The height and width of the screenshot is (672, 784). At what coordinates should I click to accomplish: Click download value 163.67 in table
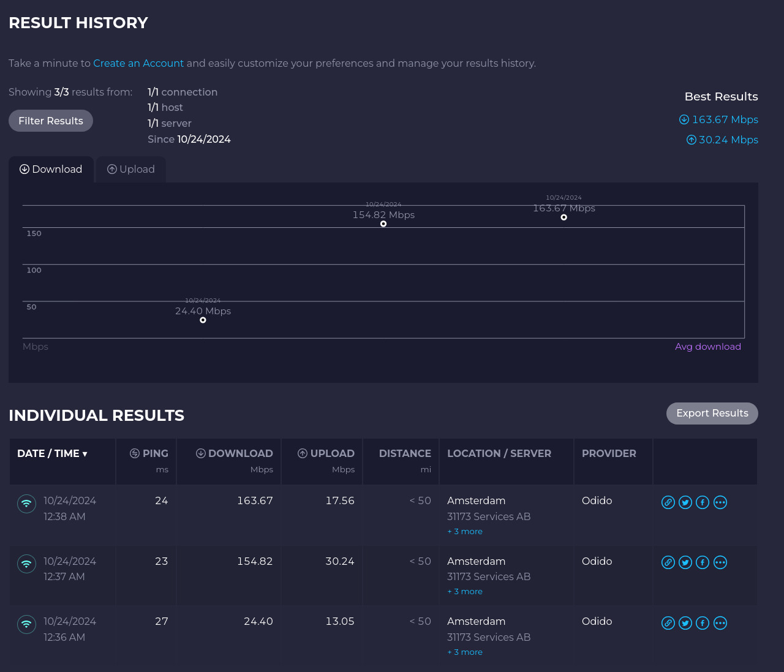tap(255, 500)
